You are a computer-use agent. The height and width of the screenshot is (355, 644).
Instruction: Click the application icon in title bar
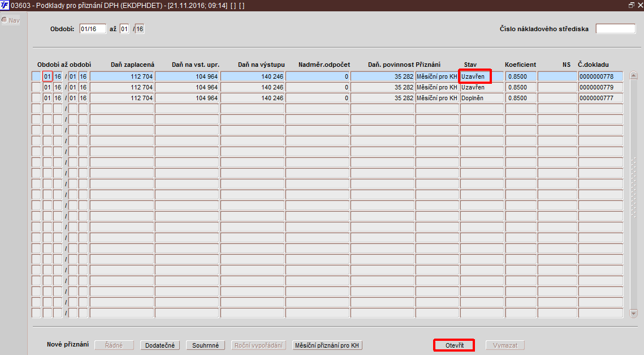click(5, 5)
